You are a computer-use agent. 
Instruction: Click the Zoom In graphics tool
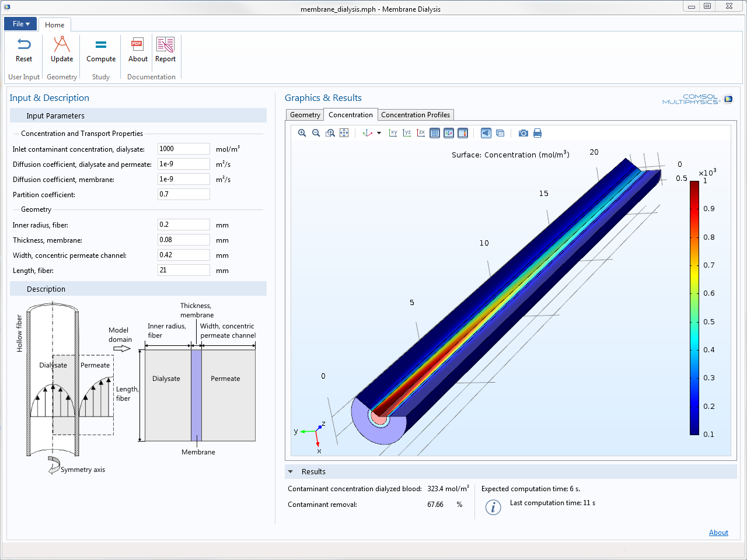302,133
